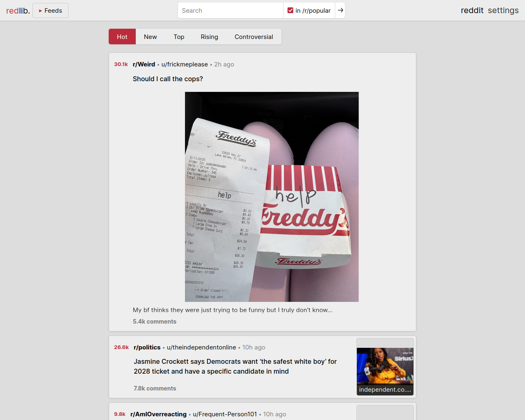Open settings page

pos(503,10)
